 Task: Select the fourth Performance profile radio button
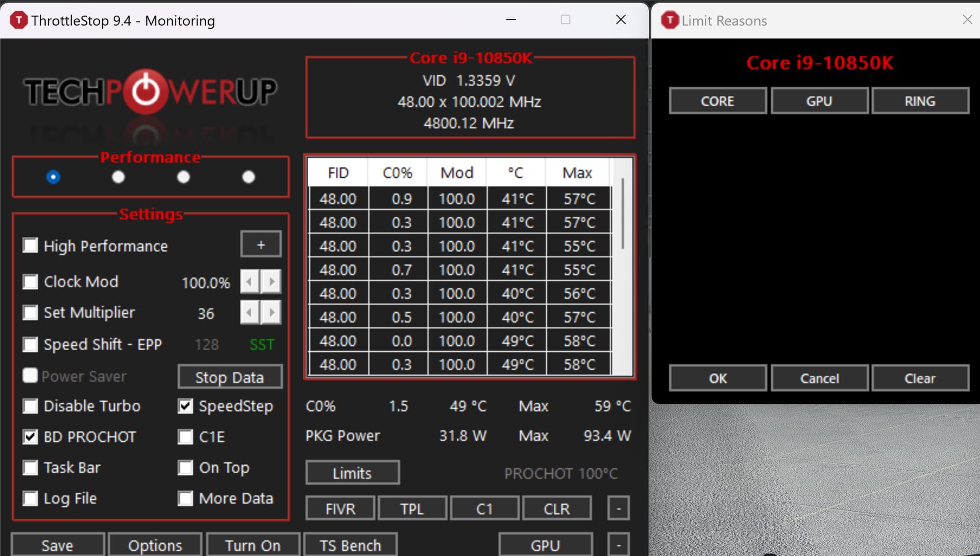pos(249,177)
